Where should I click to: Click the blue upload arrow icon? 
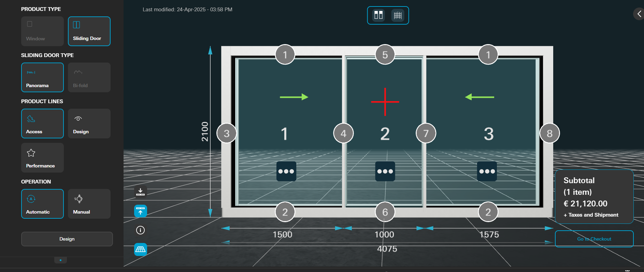(140, 211)
